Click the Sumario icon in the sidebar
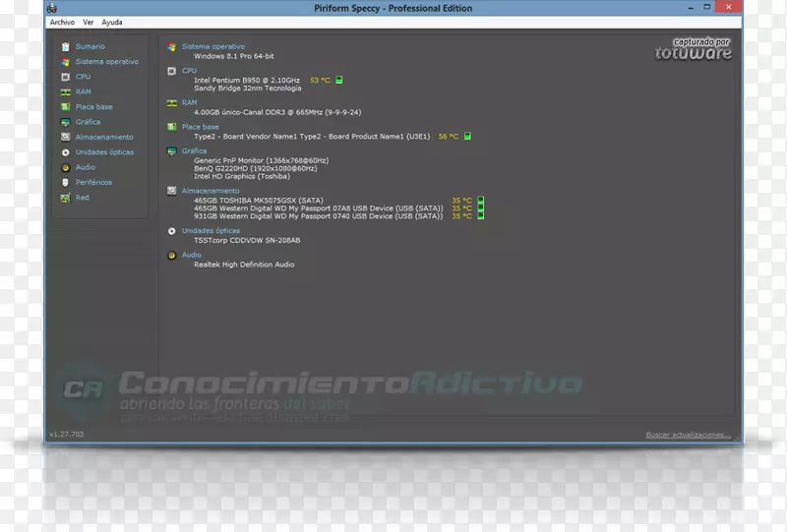Screen dimensions: 787x532 point(65,46)
